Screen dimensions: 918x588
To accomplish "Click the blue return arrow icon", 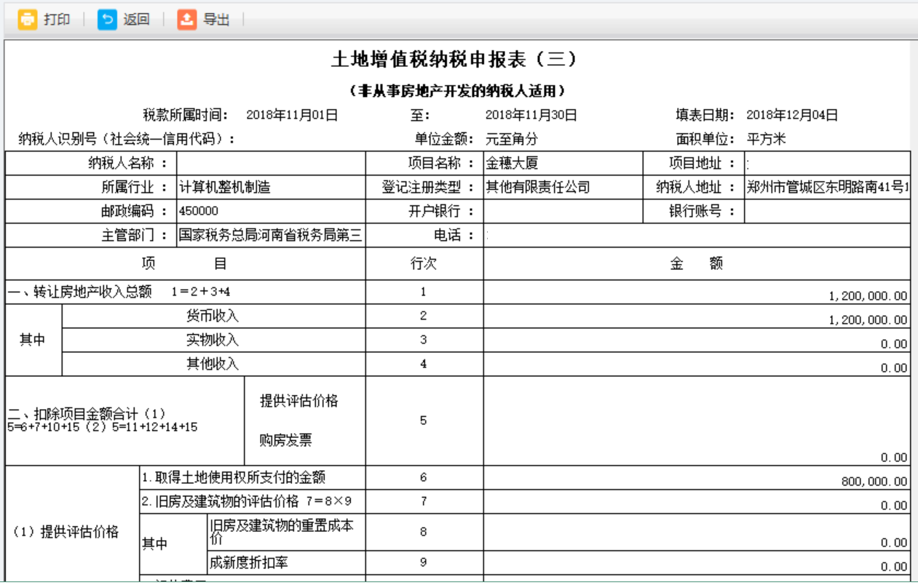I will (107, 20).
